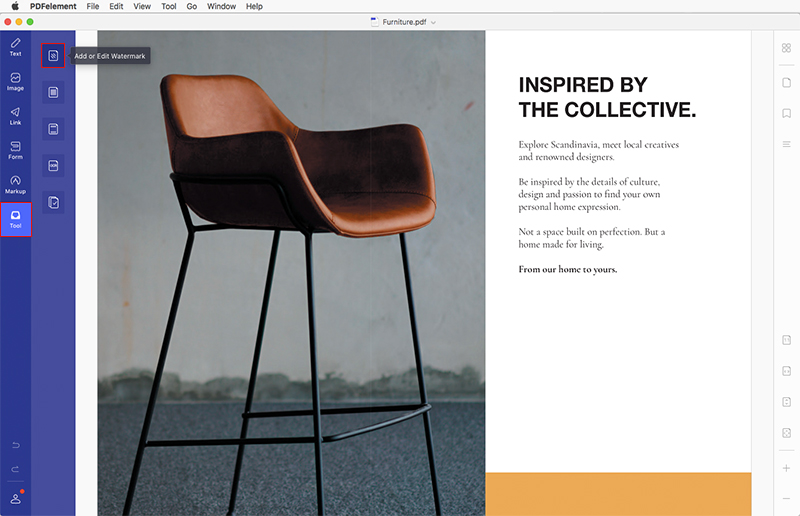The height and width of the screenshot is (516, 800).
Task: Click the fit page view icon
Action: point(786,433)
